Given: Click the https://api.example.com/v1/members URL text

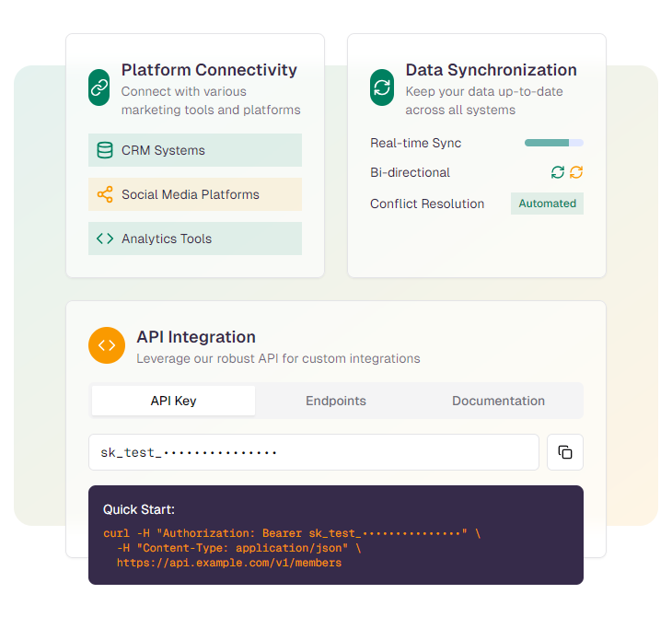Looking at the screenshot, I should pyautogui.click(x=229, y=563).
